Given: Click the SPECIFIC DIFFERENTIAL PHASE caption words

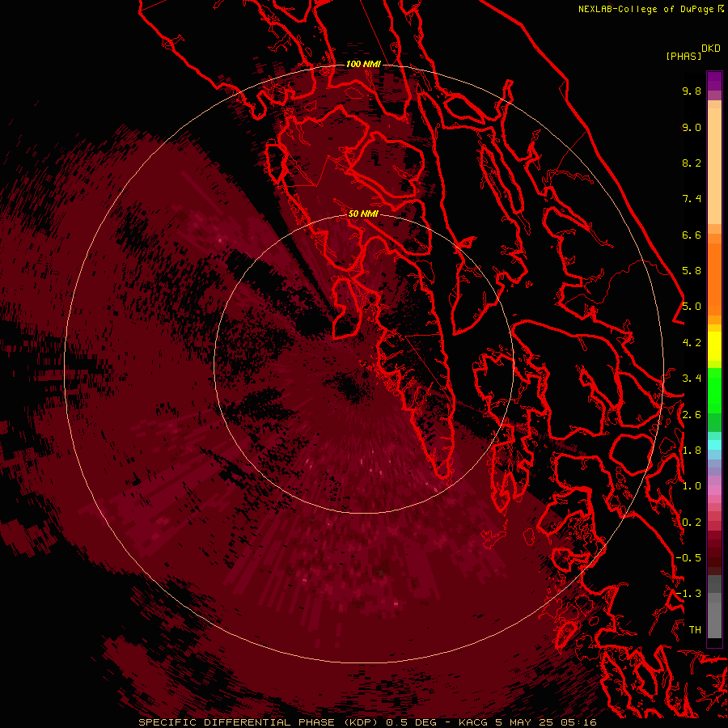Looking at the screenshot, I should click(x=236, y=722).
